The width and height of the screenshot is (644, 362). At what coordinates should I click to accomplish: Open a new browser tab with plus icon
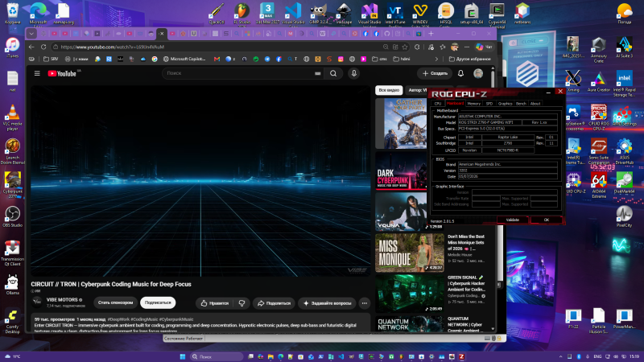(431, 34)
